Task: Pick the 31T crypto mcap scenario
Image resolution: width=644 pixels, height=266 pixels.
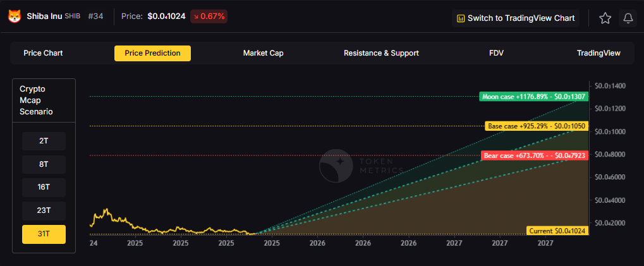Action: (44, 234)
